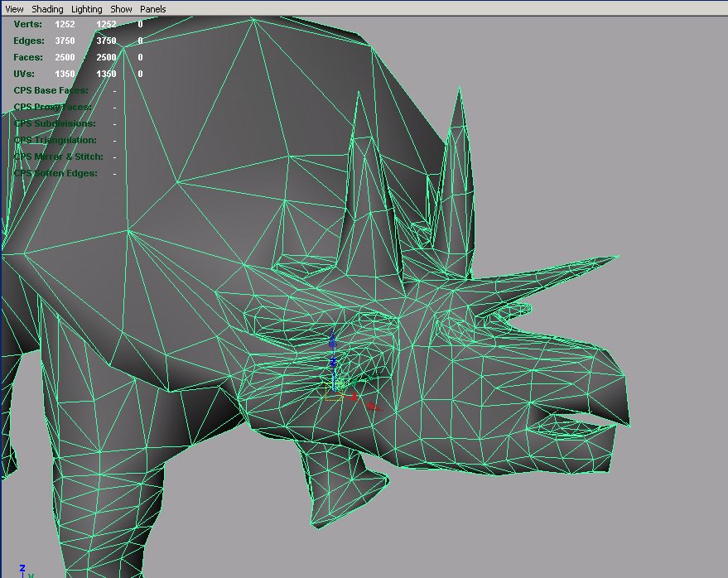Open the Show menu
This screenshot has height=578, width=728.
(121, 9)
